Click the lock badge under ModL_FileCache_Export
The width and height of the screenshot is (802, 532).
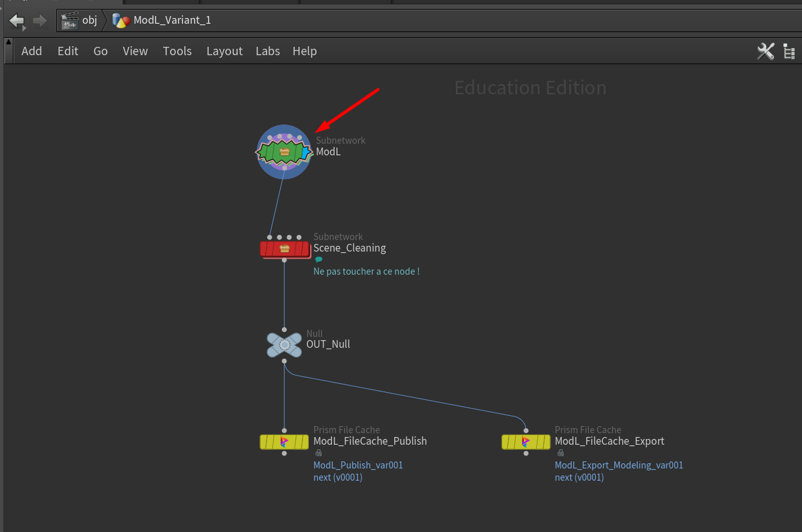pyautogui.click(x=560, y=453)
